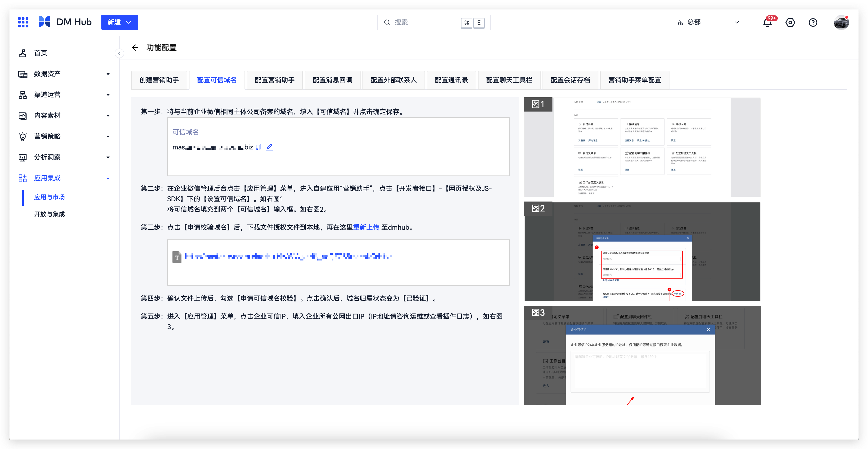Switch to the 配置通讯录 tab

[x=451, y=80]
